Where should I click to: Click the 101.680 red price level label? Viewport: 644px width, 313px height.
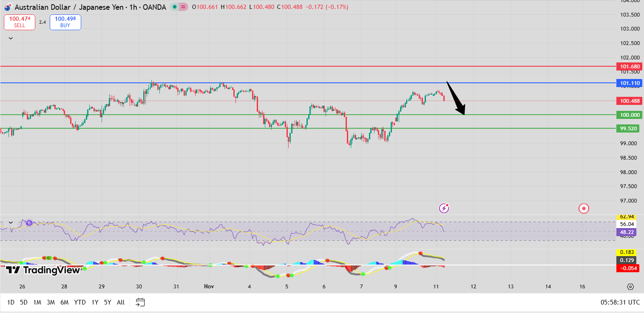click(x=629, y=66)
